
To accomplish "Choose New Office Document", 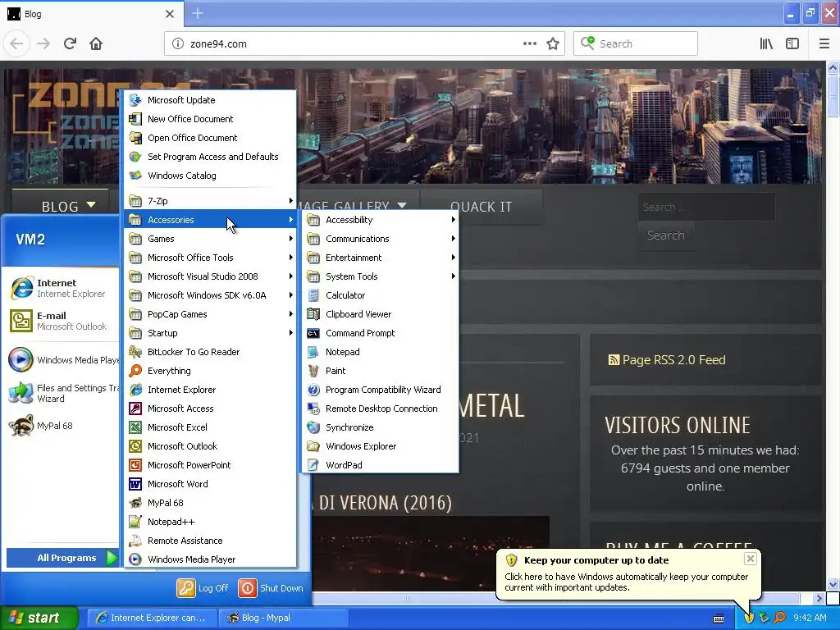I will (210, 118).
